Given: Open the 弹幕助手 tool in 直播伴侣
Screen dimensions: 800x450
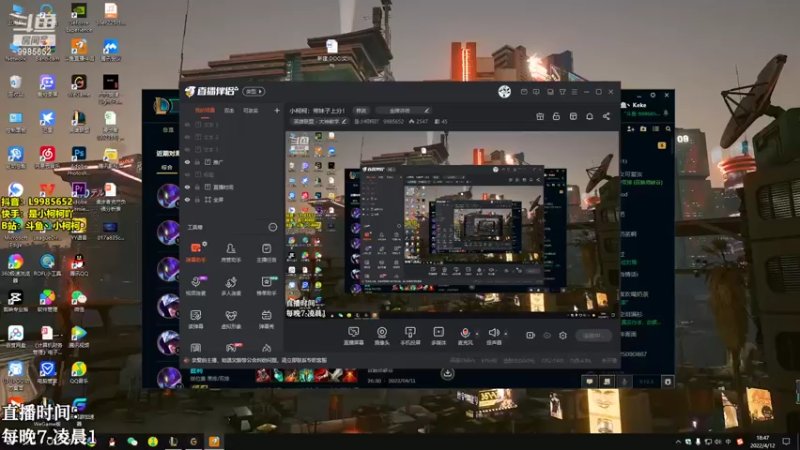Looking at the screenshot, I should coord(196,252).
